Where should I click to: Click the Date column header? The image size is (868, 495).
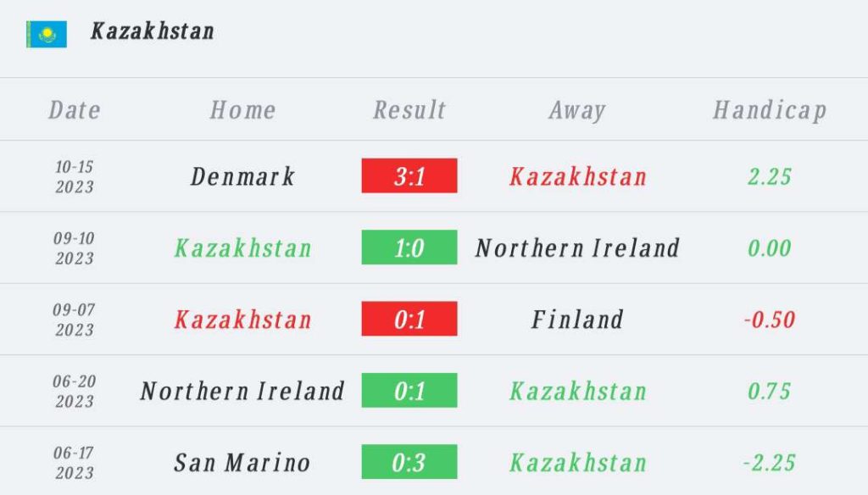[x=75, y=109]
